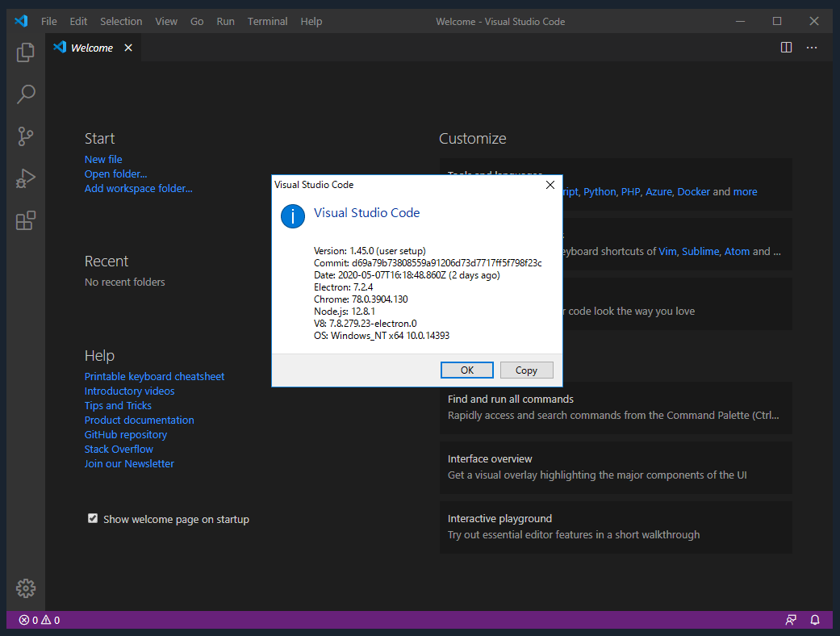Open the Edit menu

coord(78,22)
